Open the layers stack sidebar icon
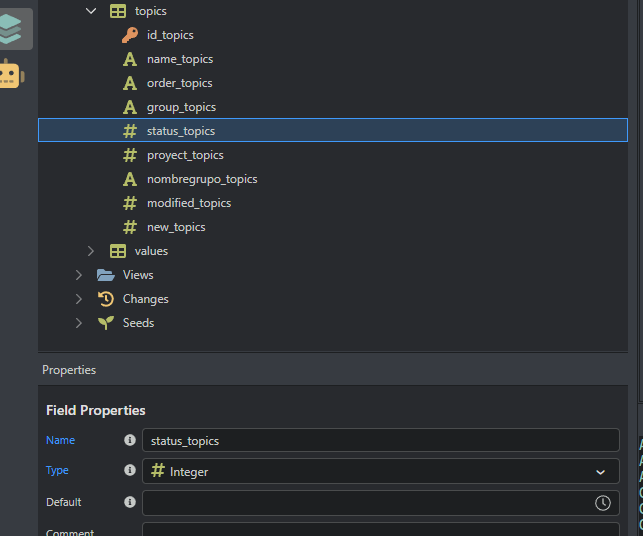 click(11, 30)
